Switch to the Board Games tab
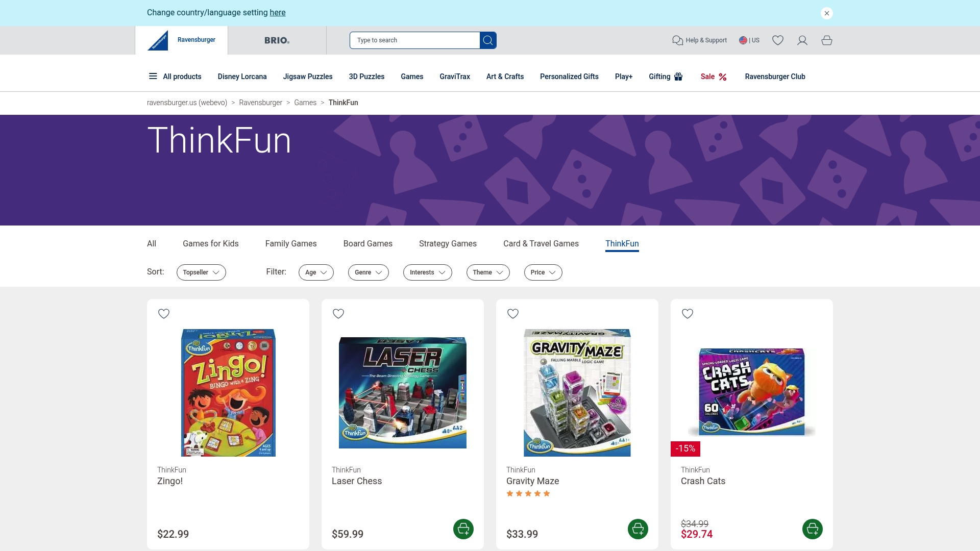Viewport: 980px width, 551px height. 367,243
